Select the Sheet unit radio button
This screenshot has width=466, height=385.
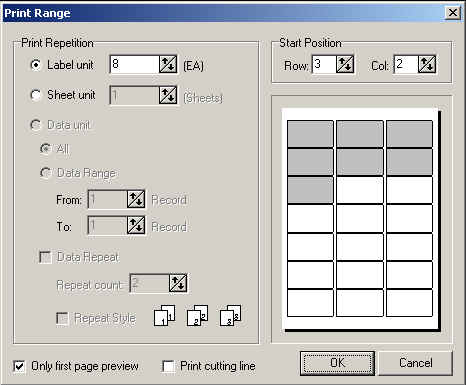coord(36,95)
